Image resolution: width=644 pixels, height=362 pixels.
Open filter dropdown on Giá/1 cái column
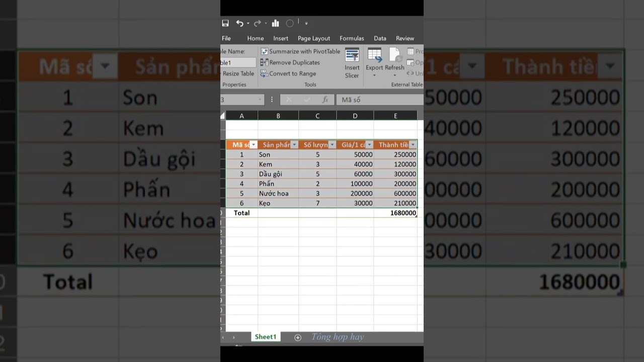pyautogui.click(x=369, y=145)
